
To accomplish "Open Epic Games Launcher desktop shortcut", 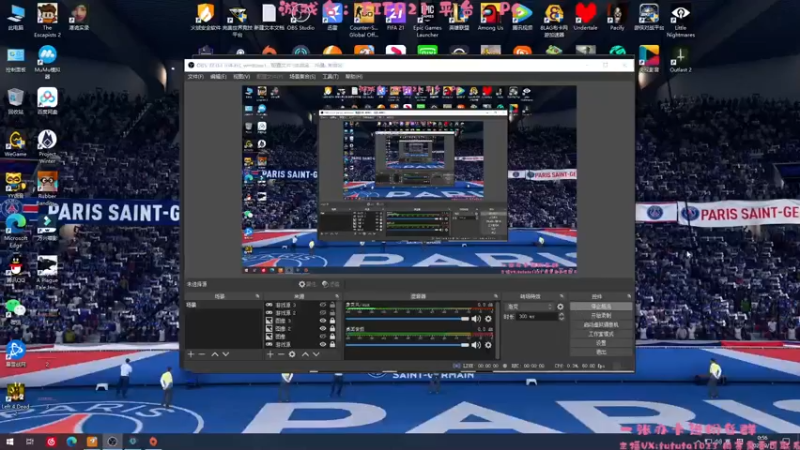I will [x=428, y=20].
